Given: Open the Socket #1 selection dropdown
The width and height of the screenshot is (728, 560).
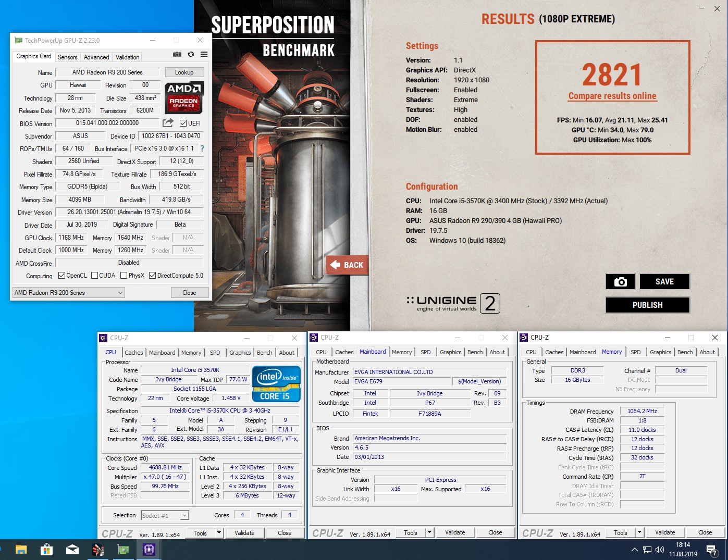Looking at the screenshot, I should (165, 515).
